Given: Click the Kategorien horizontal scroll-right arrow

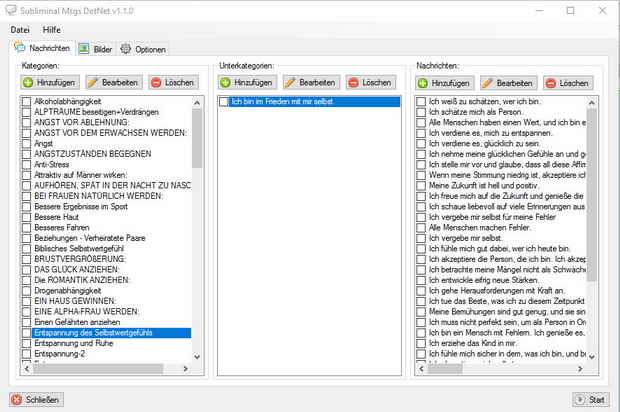Looking at the screenshot, I should click(x=185, y=369).
